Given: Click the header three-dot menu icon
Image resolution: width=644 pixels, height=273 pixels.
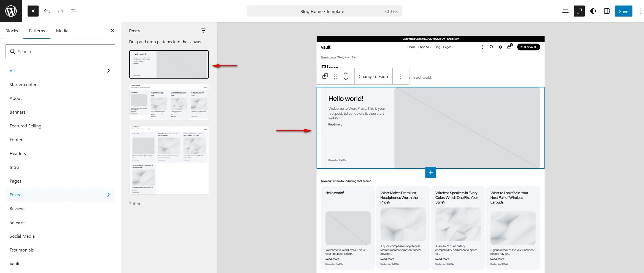Looking at the screenshot, I should [482, 47].
